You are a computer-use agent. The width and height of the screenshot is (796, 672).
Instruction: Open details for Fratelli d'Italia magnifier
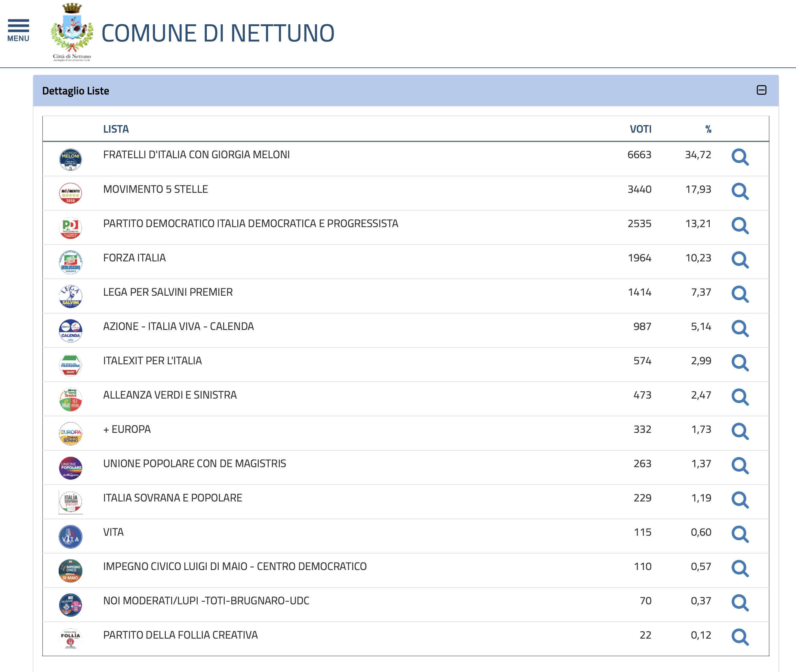(740, 157)
